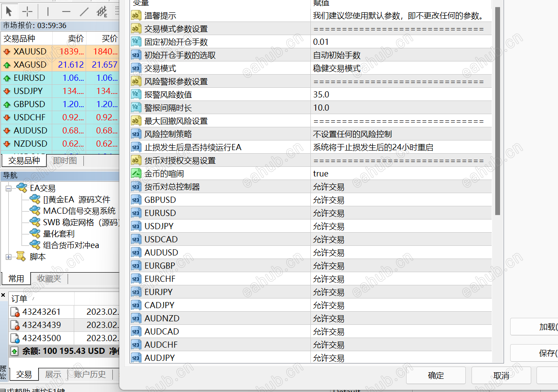The height and width of the screenshot is (392, 558).
Task: Select the 35.0 value of 报警风险数值
Action: [401, 94]
